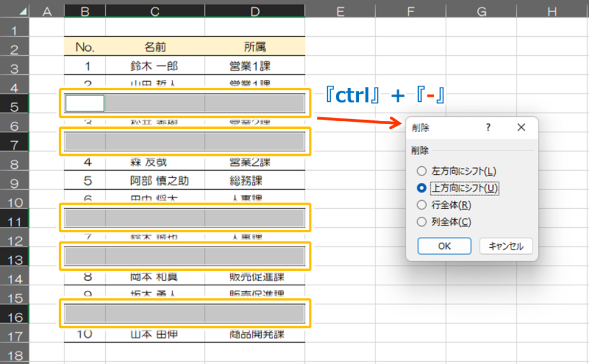This screenshot has height=364, width=589.
Task: Close the 削除 dialog with X
Action: [521, 127]
